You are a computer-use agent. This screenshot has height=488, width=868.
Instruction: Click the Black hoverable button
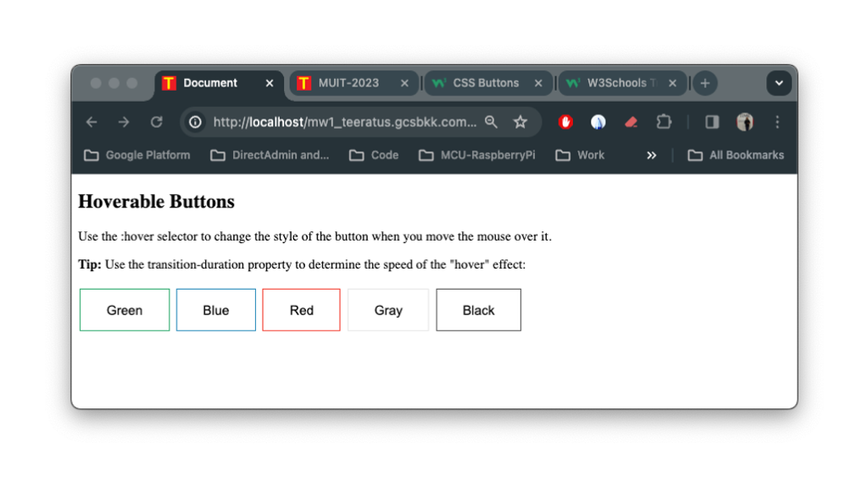(x=478, y=310)
